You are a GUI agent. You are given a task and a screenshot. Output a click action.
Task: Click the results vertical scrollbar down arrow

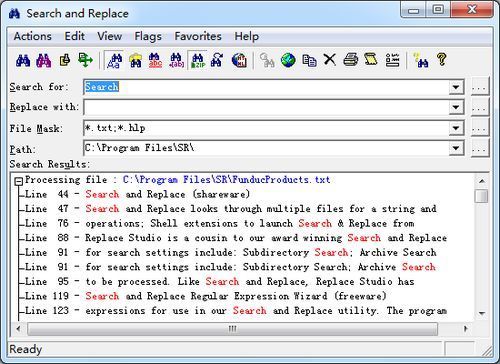pos(482,313)
